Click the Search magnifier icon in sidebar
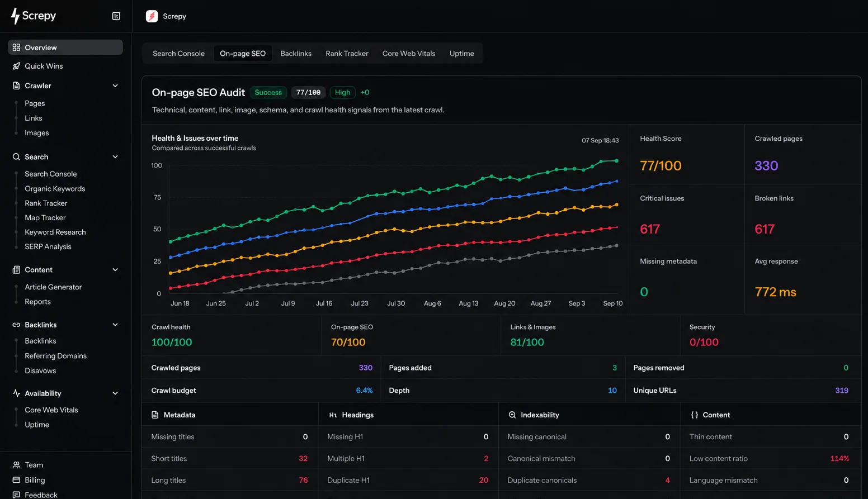This screenshot has height=499, width=868. pyautogui.click(x=16, y=157)
